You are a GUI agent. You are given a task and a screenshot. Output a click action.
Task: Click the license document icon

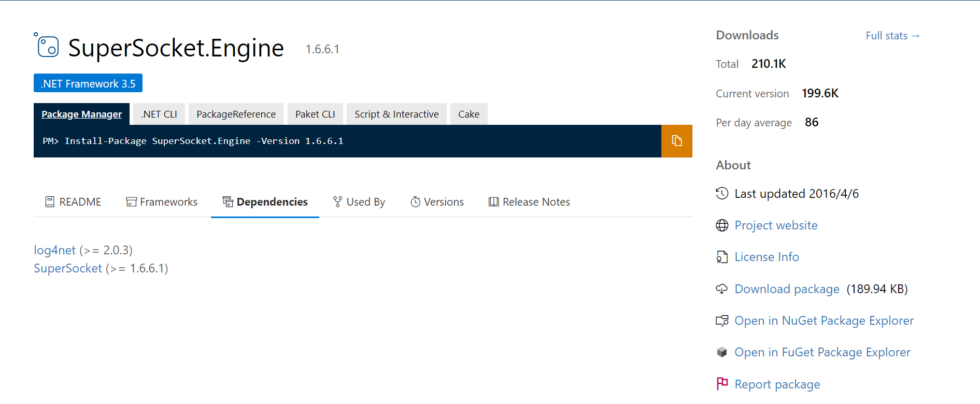(722, 257)
